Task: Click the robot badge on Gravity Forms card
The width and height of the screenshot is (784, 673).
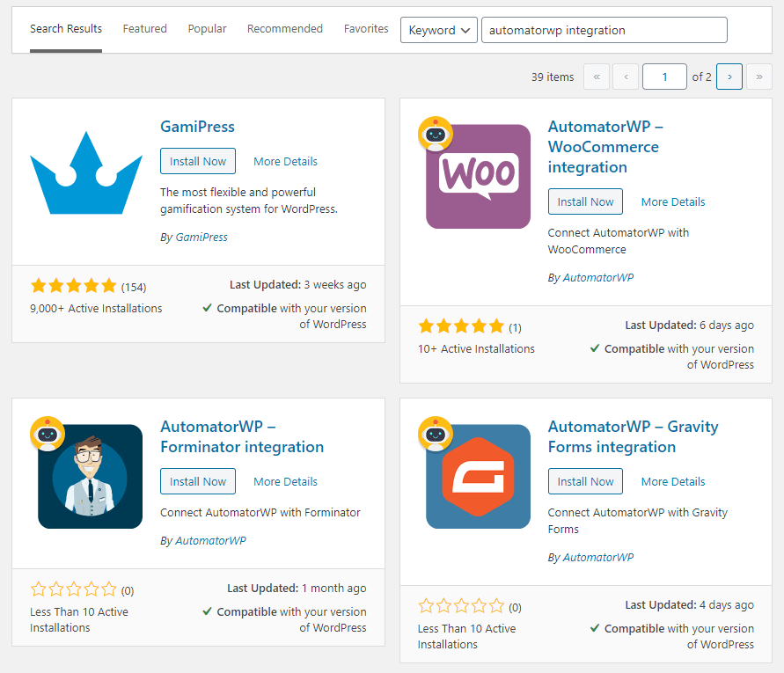Action: coord(436,433)
